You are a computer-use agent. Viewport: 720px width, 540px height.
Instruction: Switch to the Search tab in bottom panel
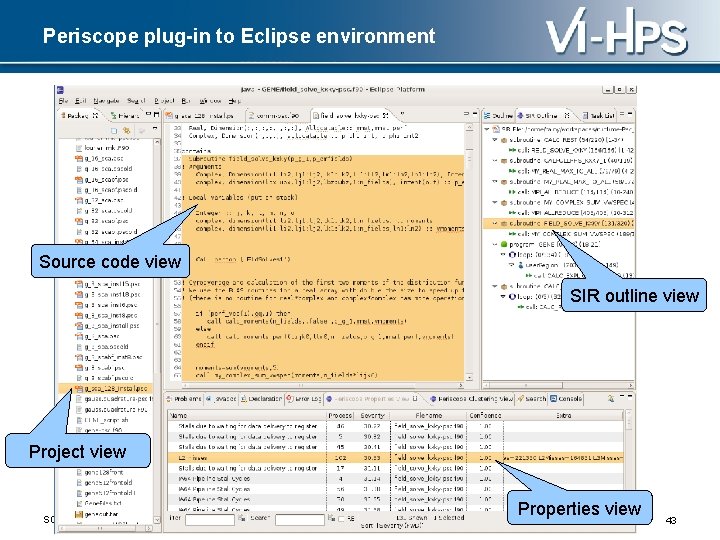pos(532,399)
